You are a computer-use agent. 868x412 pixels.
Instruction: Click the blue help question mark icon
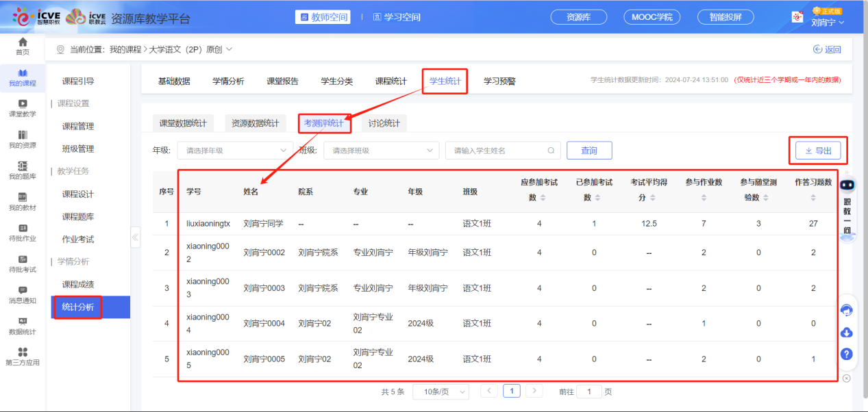tap(846, 355)
